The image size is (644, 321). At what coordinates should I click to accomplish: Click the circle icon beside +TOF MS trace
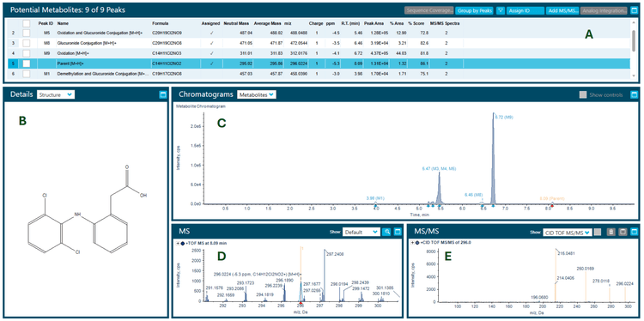[x=182, y=243]
